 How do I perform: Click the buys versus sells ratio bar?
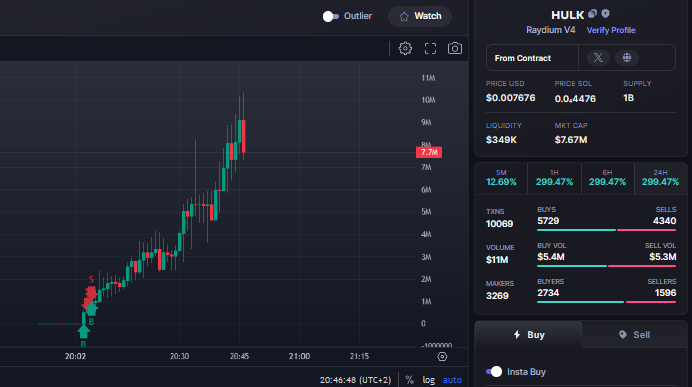[606, 230]
